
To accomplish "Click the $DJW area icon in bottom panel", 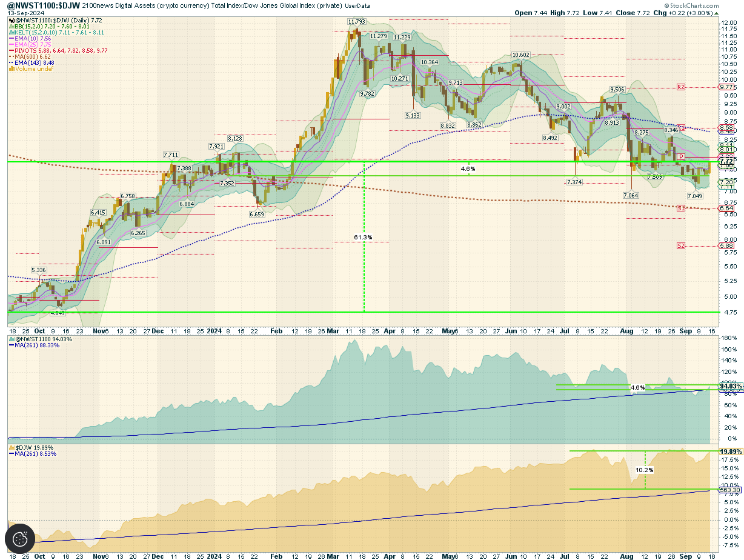I will (x=11, y=447).
